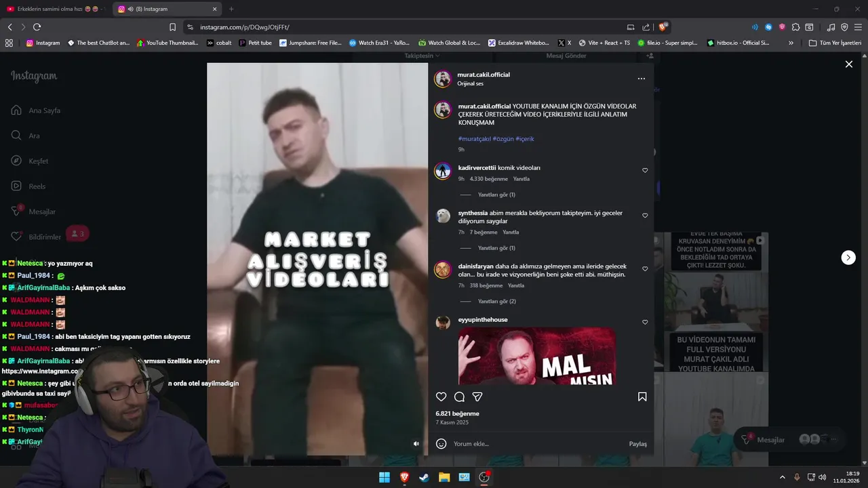Open the #özgün hashtag
The height and width of the screenshot is (488, 868).
tap(503, 139)
